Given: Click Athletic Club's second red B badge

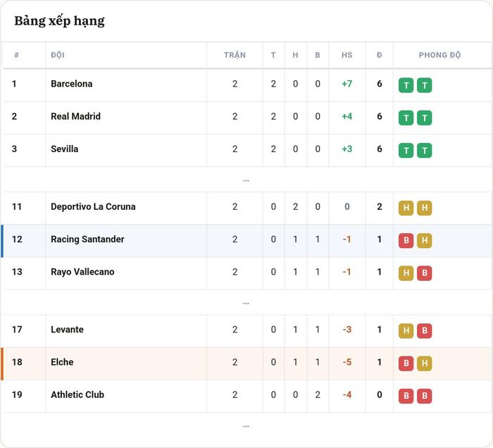Looking at the screenshot, I should (425, 396).
